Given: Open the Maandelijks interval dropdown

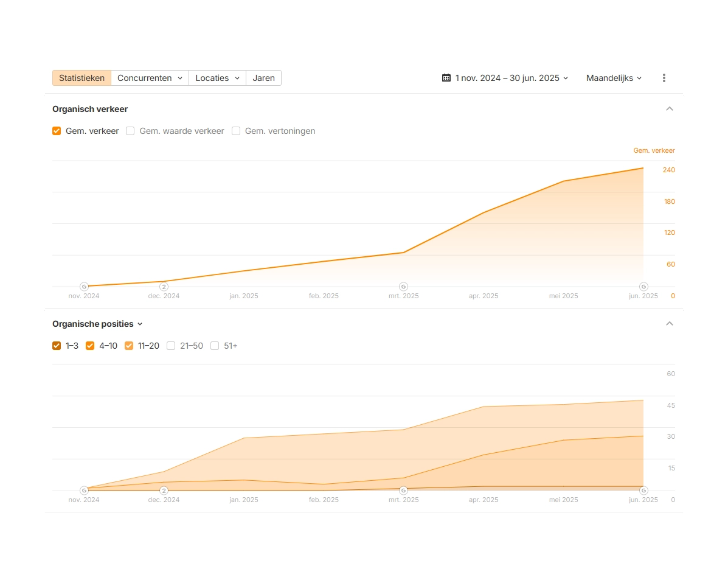Looking at the screenshot, I should [x=614, y=78].
